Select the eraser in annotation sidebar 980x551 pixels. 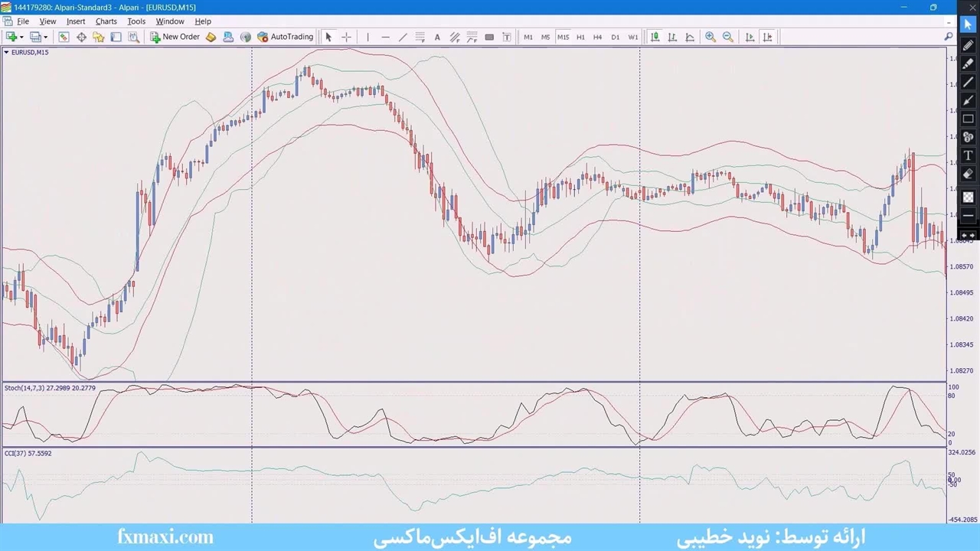[968, 174]
